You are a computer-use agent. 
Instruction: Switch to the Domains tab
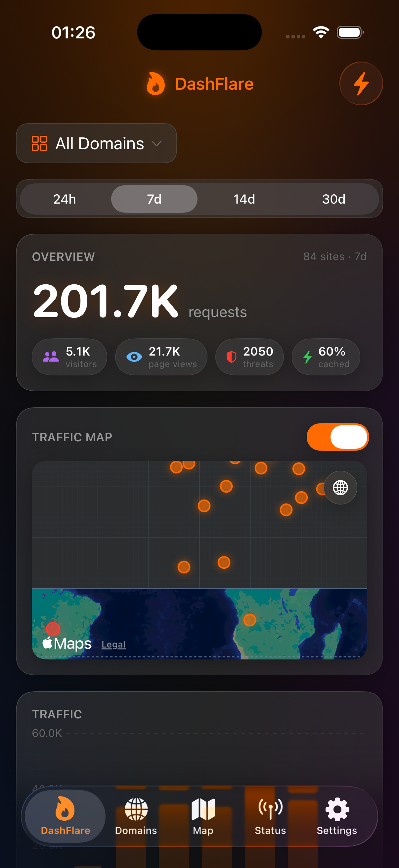click(136, 816)
